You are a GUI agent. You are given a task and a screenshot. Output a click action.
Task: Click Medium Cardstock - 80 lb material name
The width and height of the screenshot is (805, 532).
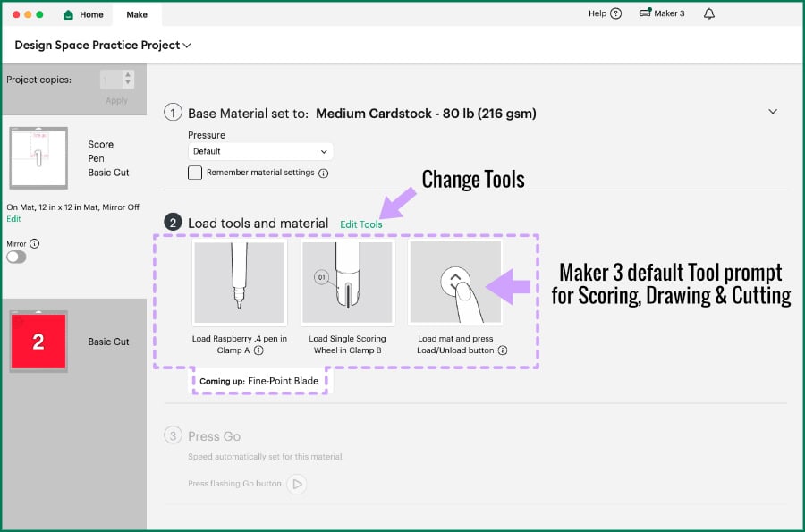coord(426,114)
